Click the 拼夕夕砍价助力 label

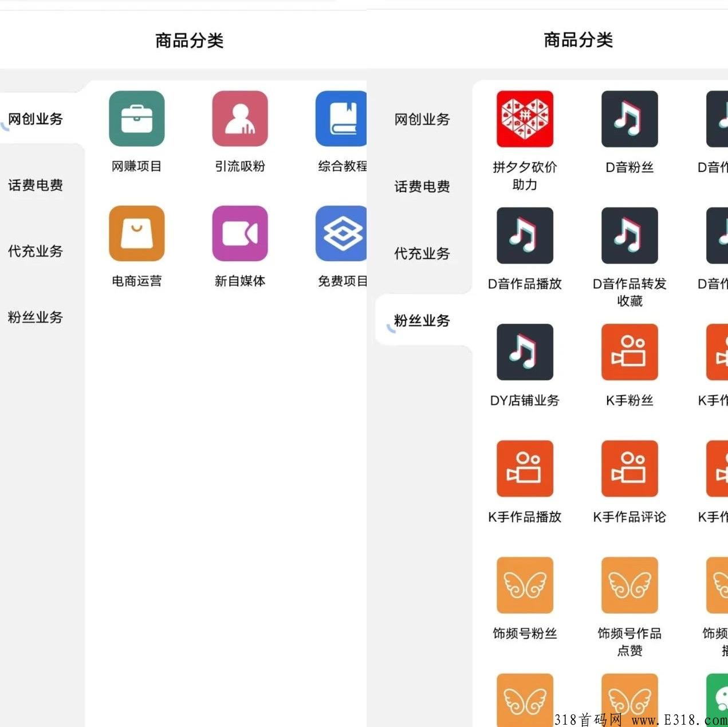[525, 176]
